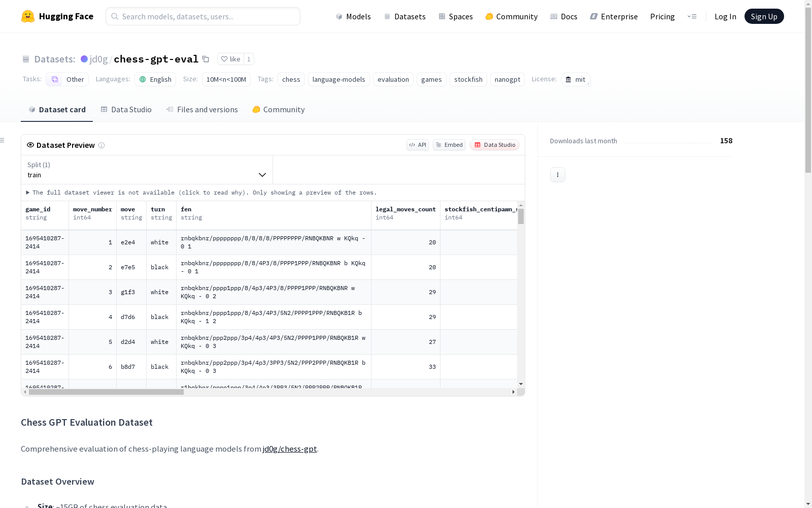Click the stockfish tag
The height and width of the screenshot is (508, 812).
[x=468, y=79]
